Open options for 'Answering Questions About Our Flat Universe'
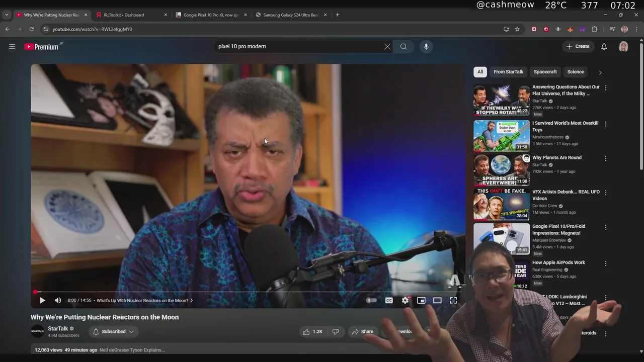Viewport: 644px width, 362px height. (x=605, y=87)
